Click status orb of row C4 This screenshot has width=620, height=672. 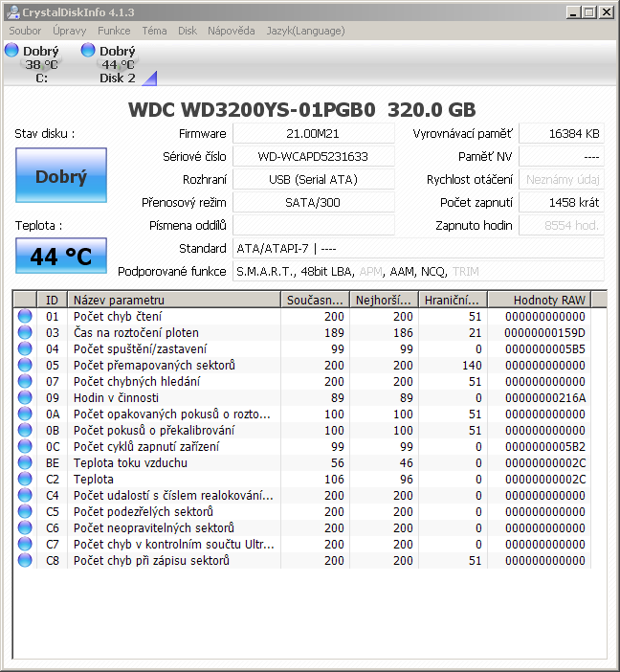[25, 496]
